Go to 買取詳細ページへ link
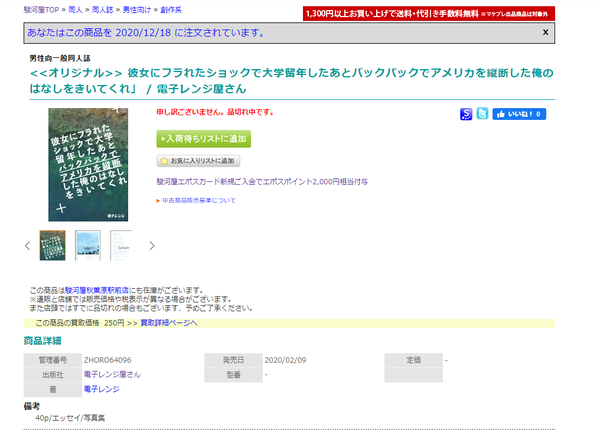The image size is (600, 430). point(169,323)
